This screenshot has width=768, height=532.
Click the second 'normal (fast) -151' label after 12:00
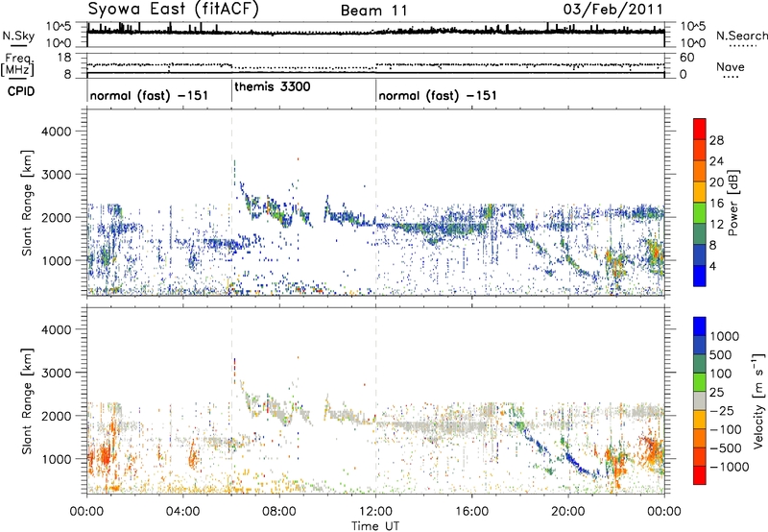(x=438, y=95)
